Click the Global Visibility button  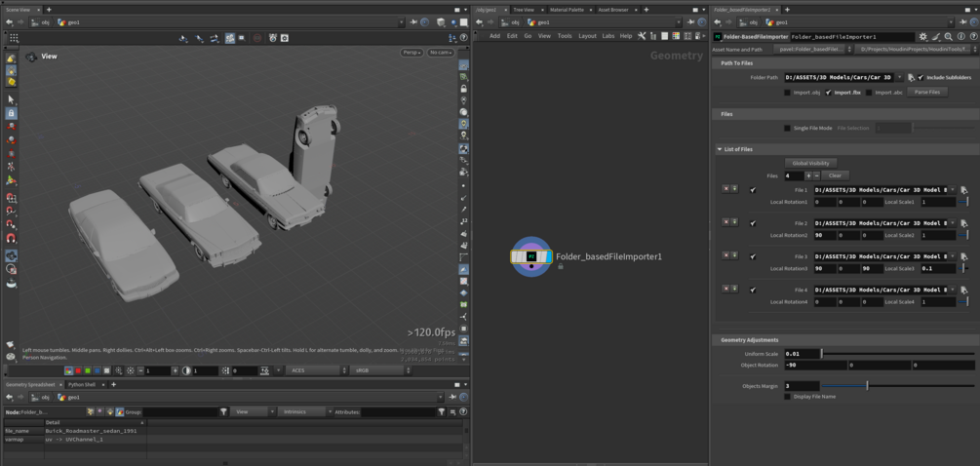[810, 163]
